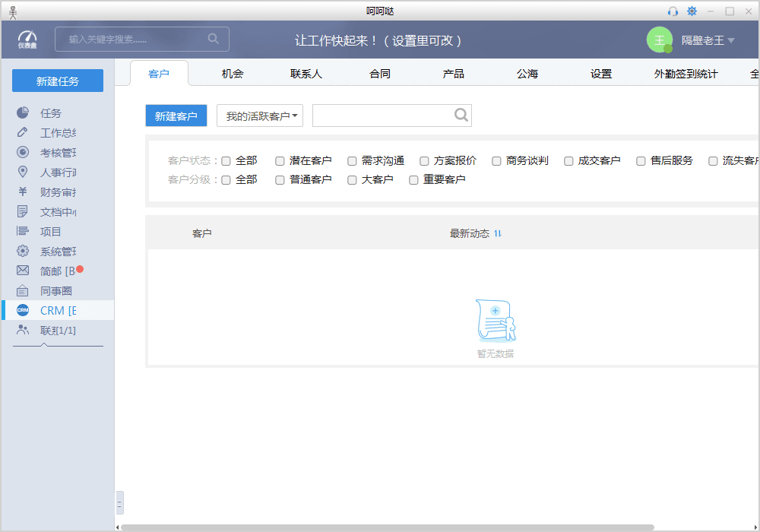The height and width of the screenshot is (532, 760).
Task: Click the search magnifier in header
Action: click(214, 39)
